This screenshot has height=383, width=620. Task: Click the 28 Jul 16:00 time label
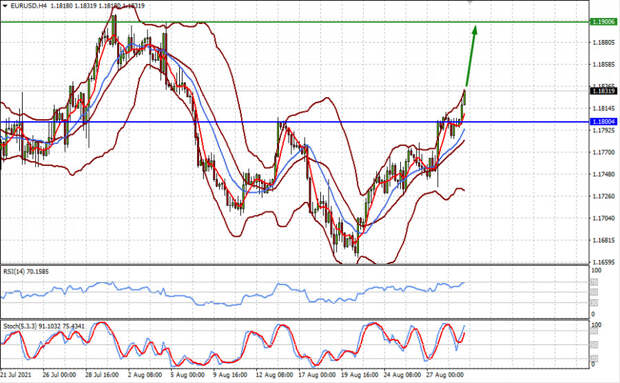click(102, 375)
